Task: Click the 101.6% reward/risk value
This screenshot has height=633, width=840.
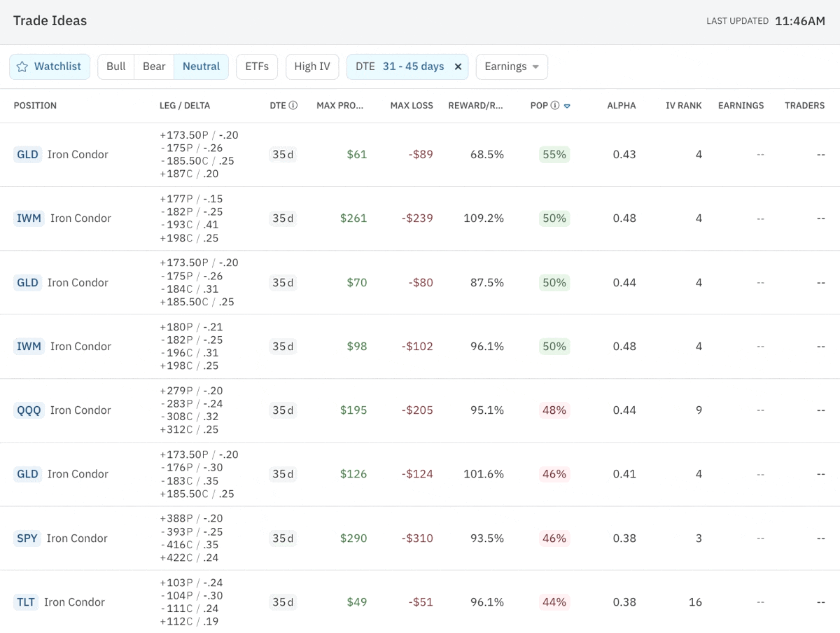Action: (x=484, y=474)
